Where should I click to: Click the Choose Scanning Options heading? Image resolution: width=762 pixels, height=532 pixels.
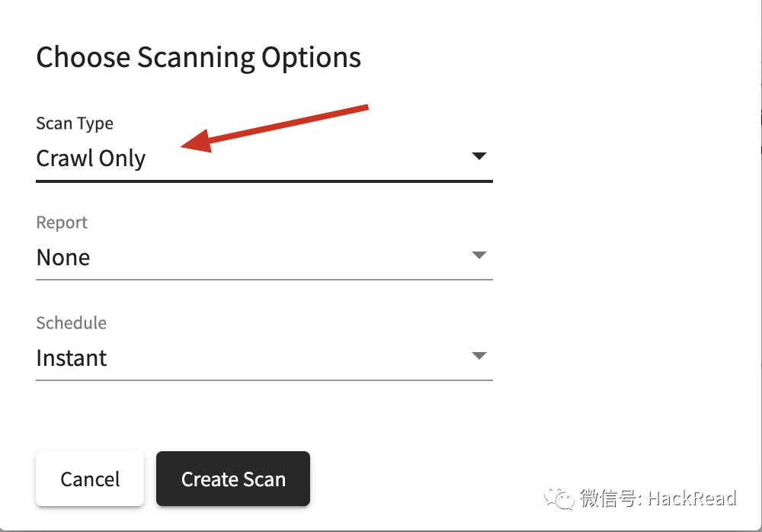[x=199, y=58]
